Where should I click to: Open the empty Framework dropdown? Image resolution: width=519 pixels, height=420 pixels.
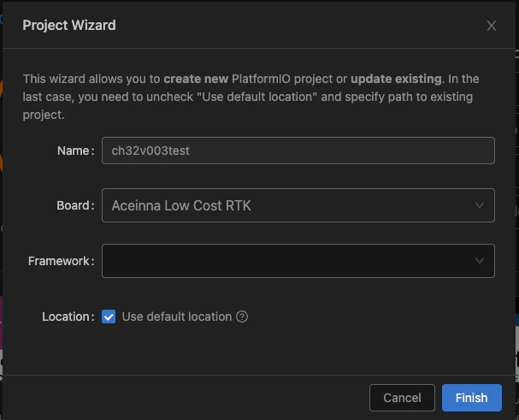pos(298,261)
